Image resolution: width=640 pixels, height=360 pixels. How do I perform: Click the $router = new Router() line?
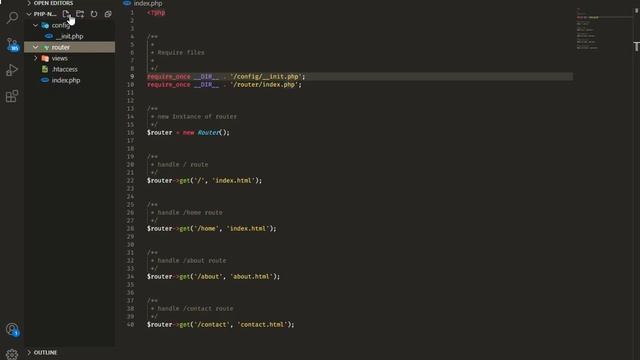(188, 133)
